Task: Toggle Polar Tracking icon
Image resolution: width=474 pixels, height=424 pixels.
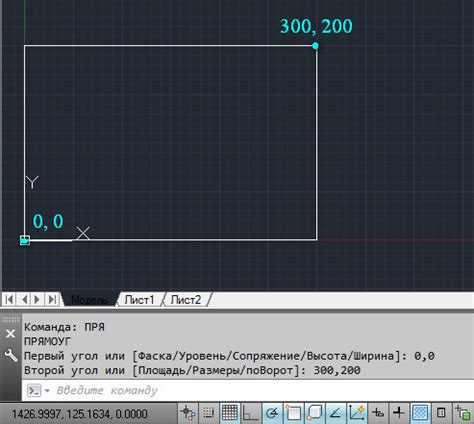Action: pos(272,413)
